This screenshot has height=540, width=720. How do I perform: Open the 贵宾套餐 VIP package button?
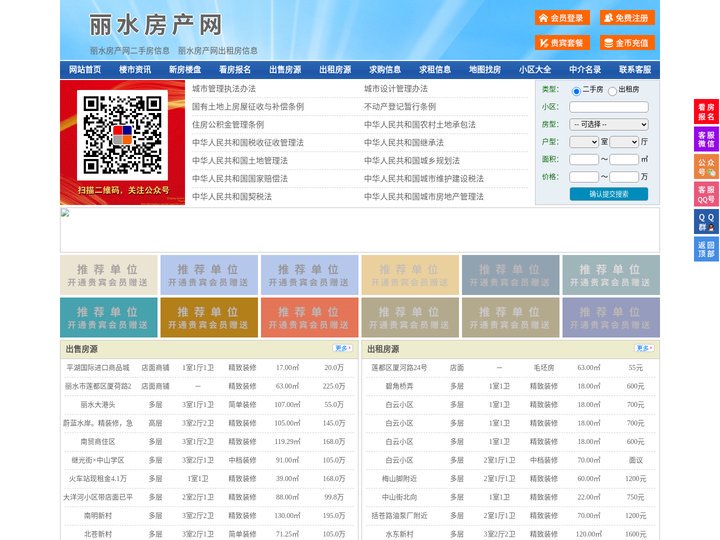point(562,43)
